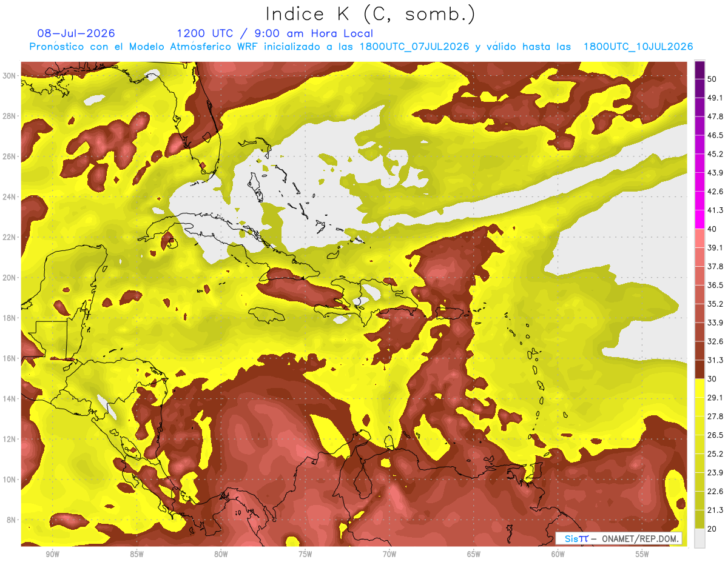The height and width of the screenshot is (562, 728).
Task: Click the color scale value 25.2
Action: tap(715, 453)
